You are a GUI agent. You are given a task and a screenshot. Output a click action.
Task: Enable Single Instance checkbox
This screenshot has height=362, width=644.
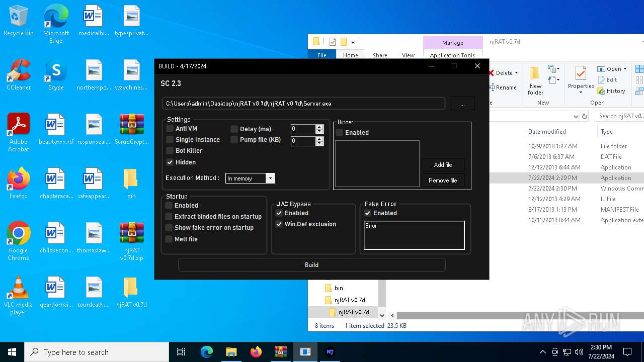170,140
